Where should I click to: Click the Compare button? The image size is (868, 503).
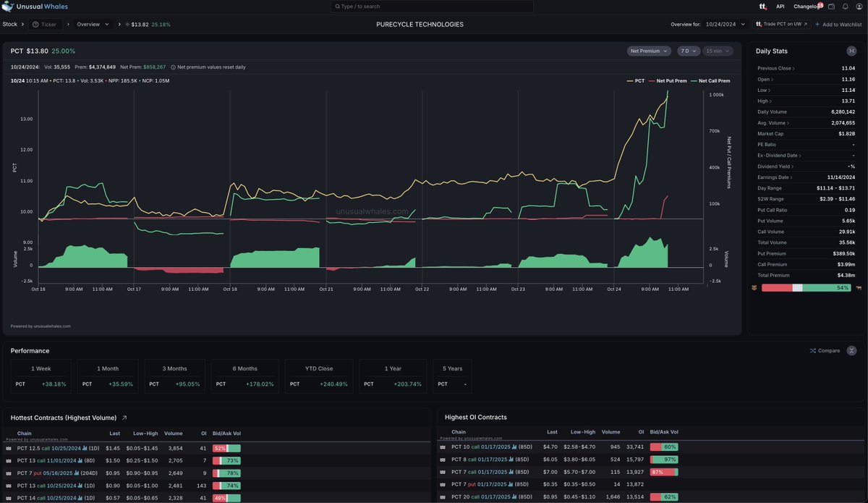pos(825,350)
